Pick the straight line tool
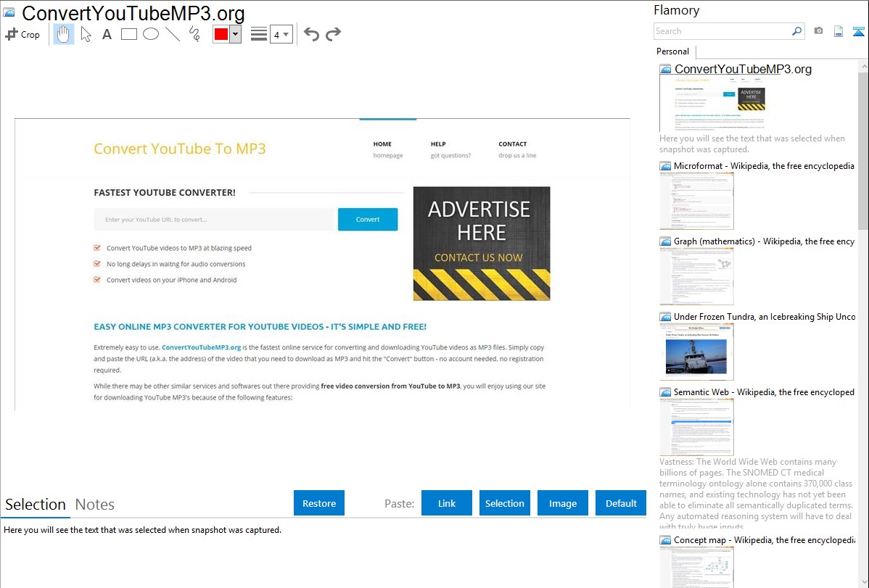The width and height of the screenshot is (869, 588). pyautogui.click(x=173, y=34)
